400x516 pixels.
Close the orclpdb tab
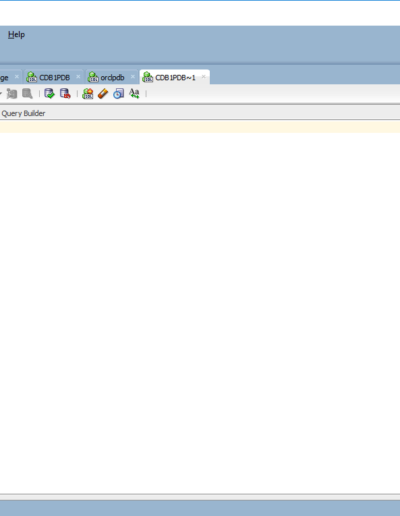click(x=133, y=77)
